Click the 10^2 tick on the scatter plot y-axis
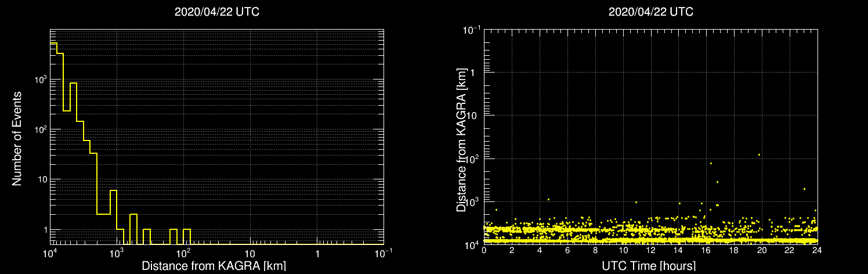The height and width of the screenshot is (274, 868). coord(473,158)
